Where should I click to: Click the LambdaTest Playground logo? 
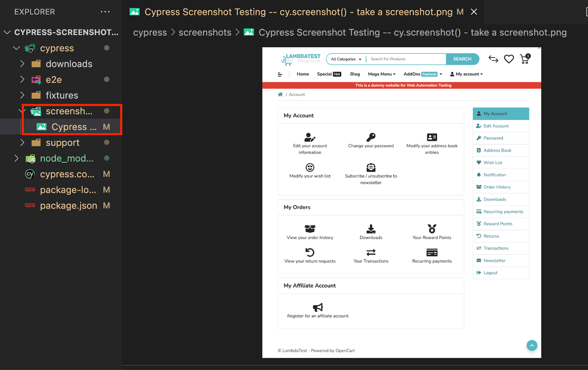point(301,59)
